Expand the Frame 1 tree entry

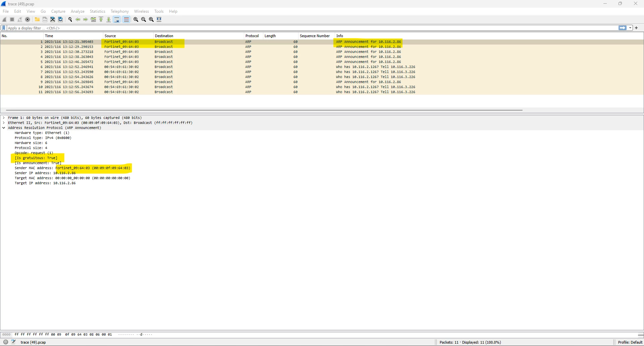click(4, 118)
